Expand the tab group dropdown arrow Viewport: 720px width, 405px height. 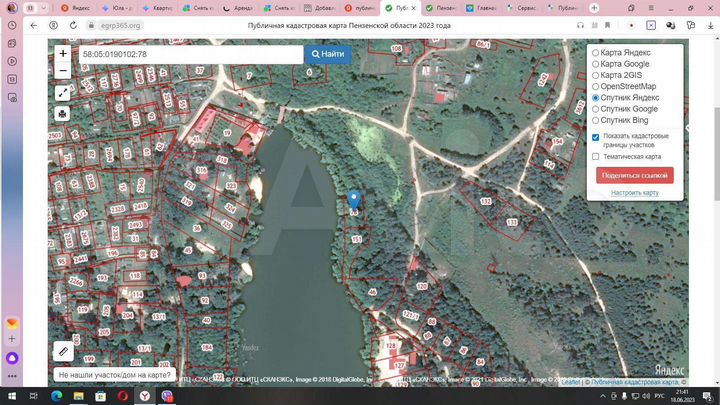[44, 8]
